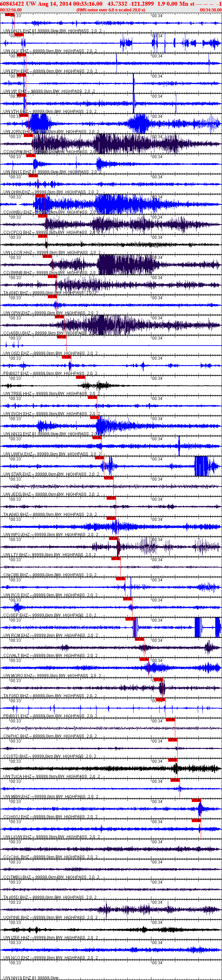Select the UW WPO EHZ station label
Screen dimensions: 222x980
(51, 535)
